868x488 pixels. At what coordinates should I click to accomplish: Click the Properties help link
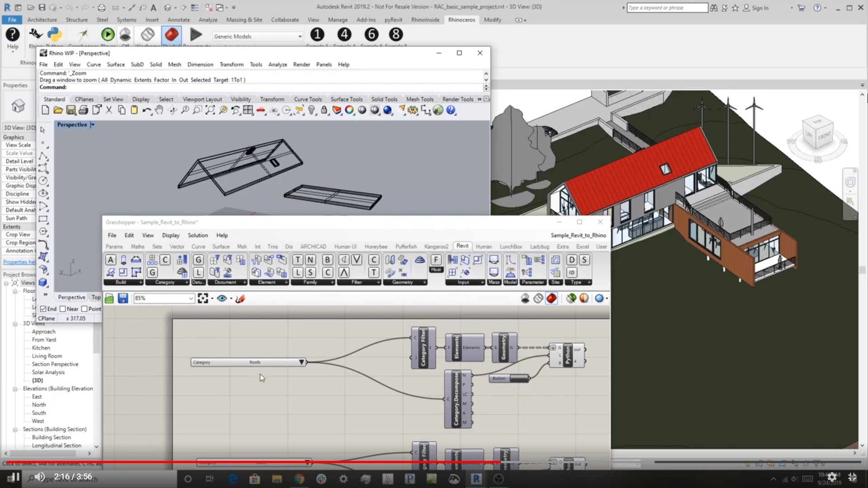pyautogui.click(x=19, y=262)
